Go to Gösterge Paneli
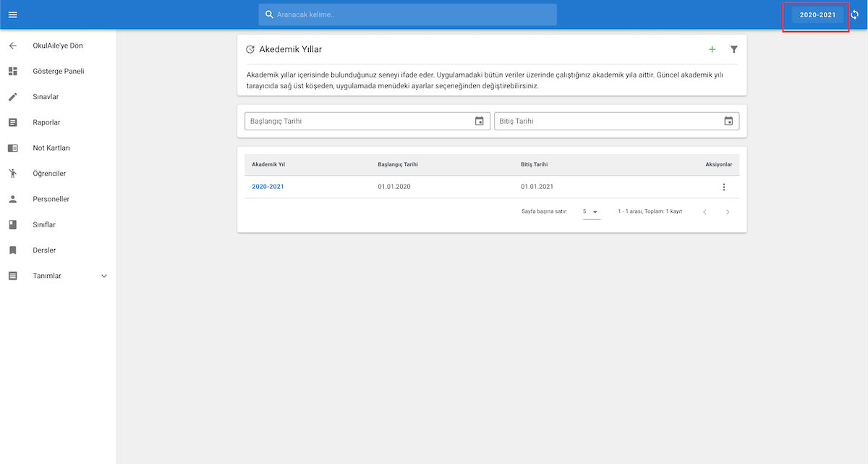The width and height of the screenshot is (868, 464). (59, 72)
